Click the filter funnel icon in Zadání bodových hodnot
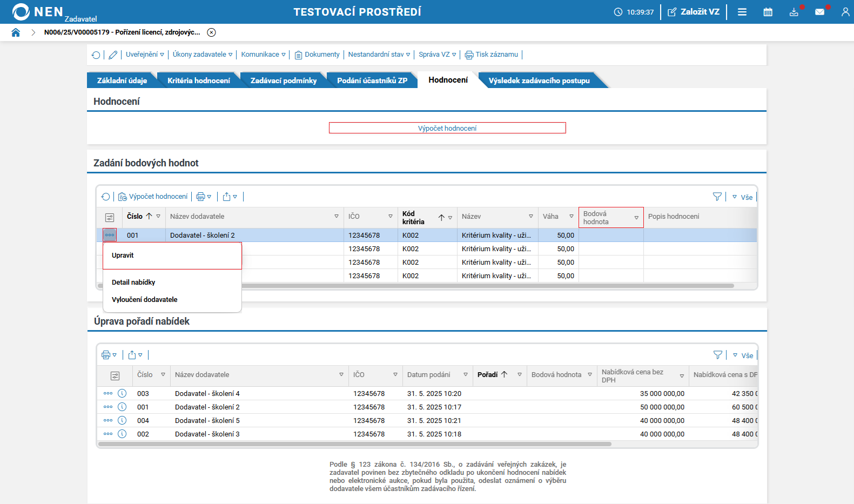The width and height of the screenshot is (854, 504). point(717,197)
